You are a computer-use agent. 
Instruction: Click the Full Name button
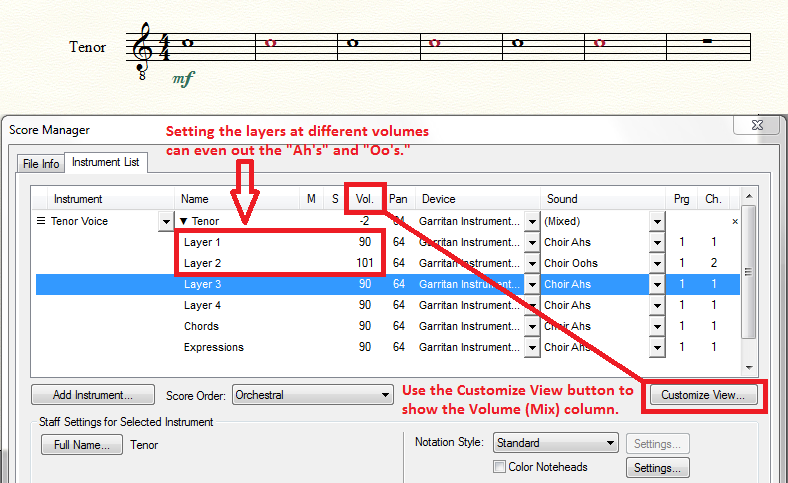coord(82,445)
